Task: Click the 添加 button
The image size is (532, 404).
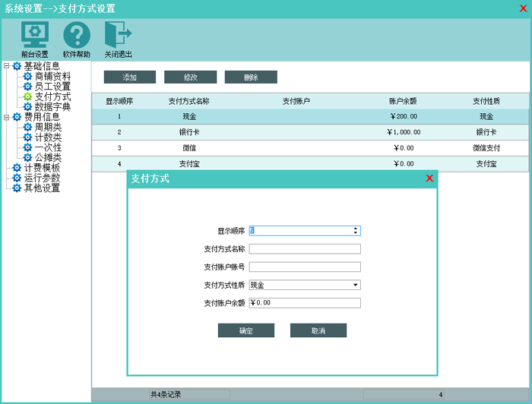Action: 129,77
